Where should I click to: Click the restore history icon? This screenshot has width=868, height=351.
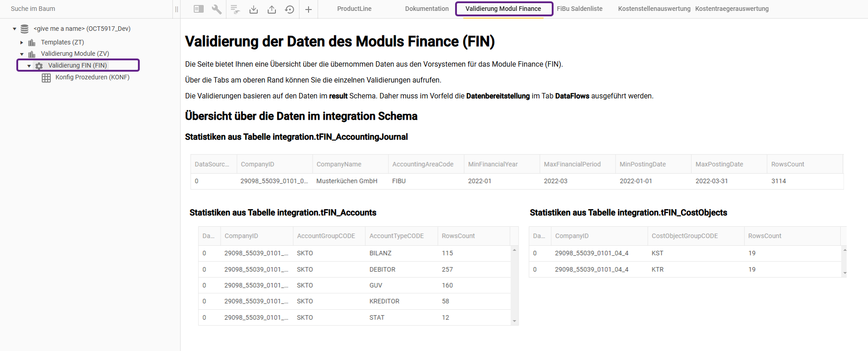[x=289, y=9]
